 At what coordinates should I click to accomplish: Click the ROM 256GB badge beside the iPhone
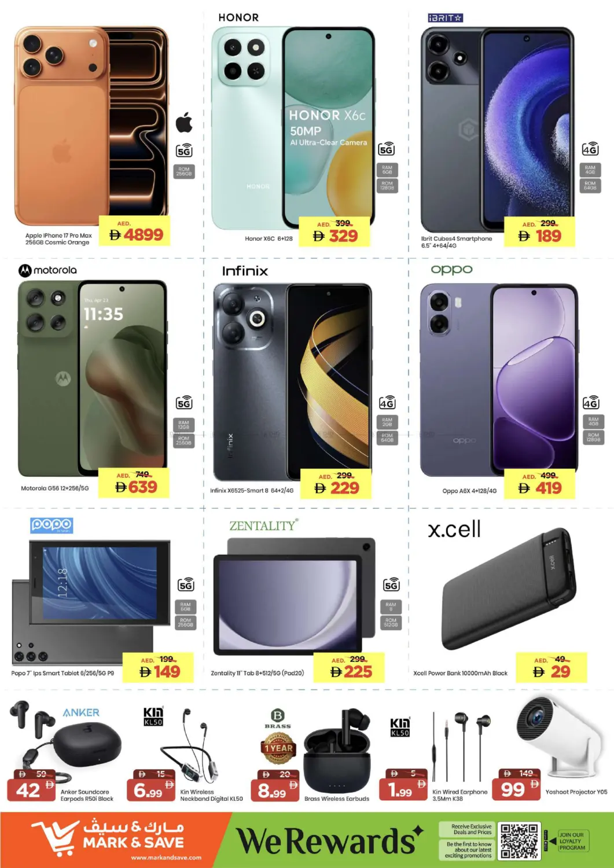[x=184, y=171]
